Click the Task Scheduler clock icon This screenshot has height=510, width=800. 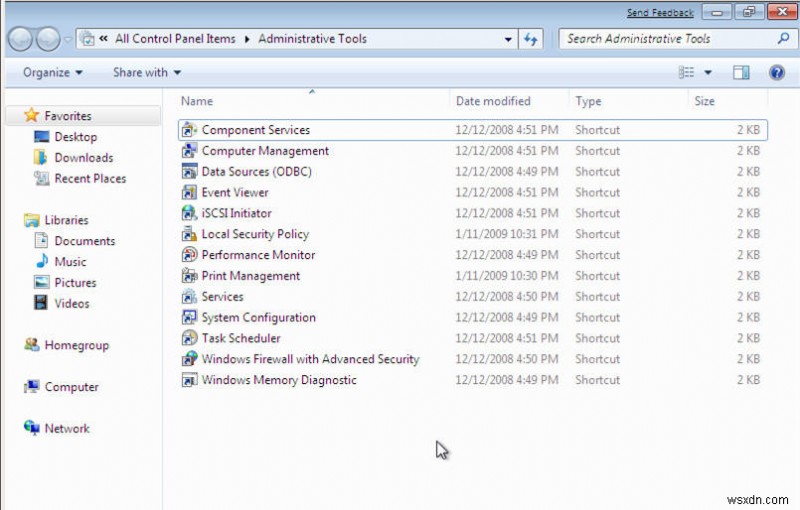[x=189, y=338]
